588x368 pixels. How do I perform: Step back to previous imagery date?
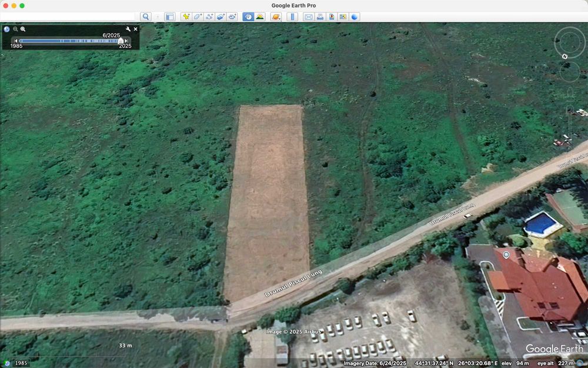(15, 41)
